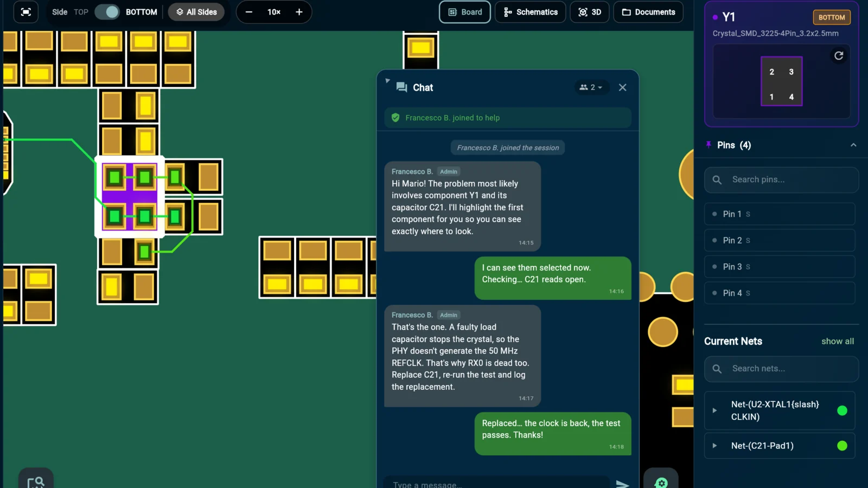Zoom in with the plus icon
868x488 pixels.
click(x=299, y=12)
